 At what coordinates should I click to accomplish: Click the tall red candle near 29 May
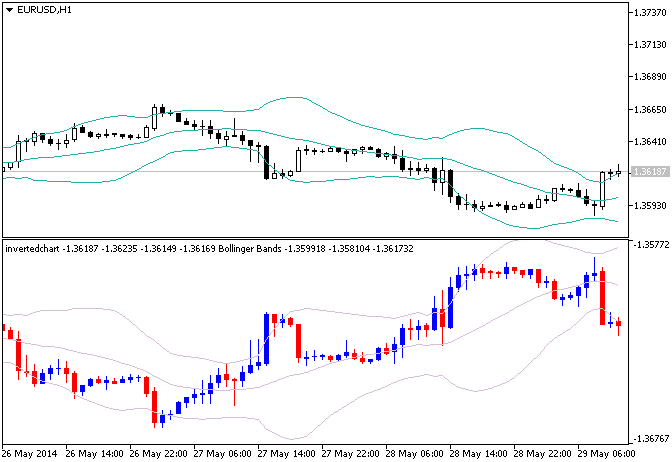pos(603,296)
